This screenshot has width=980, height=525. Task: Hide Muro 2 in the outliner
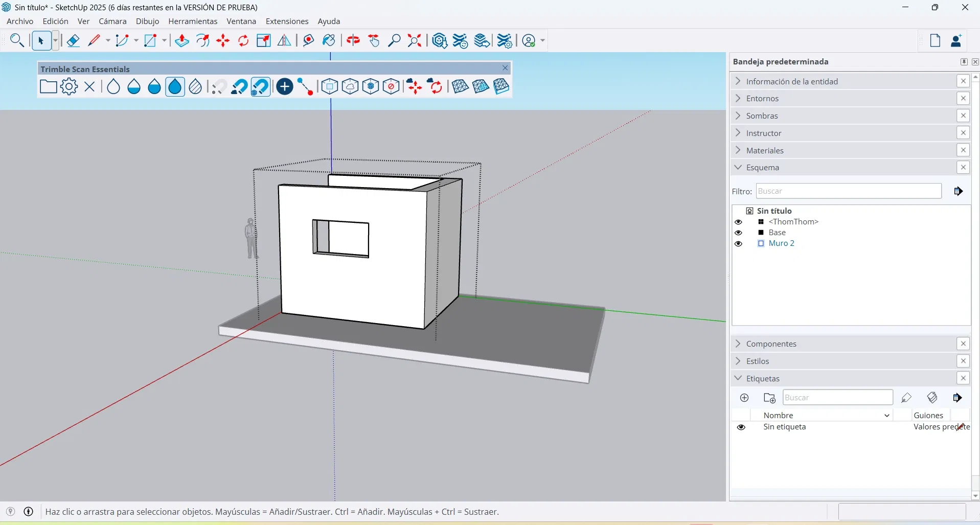click(738, 244)
